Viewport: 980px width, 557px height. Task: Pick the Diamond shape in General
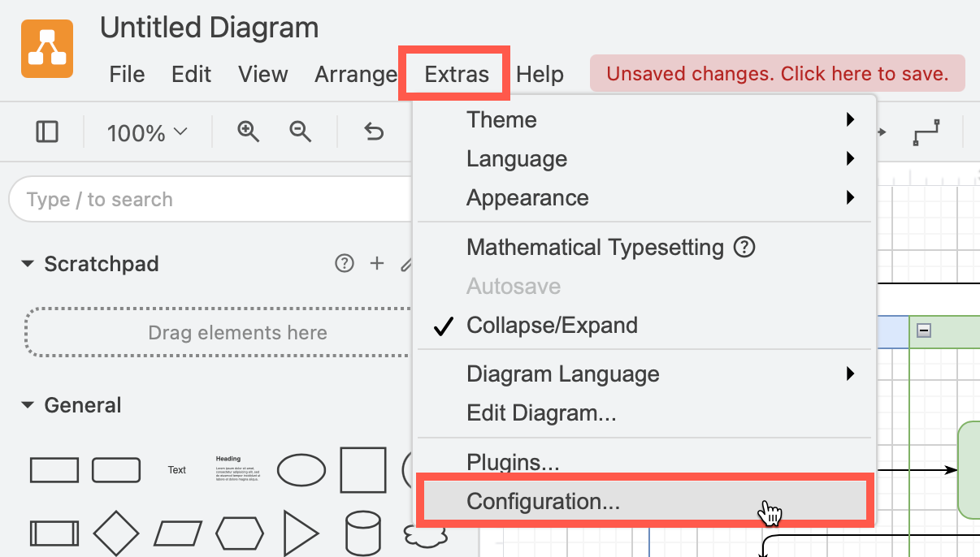tap(116, 533)
